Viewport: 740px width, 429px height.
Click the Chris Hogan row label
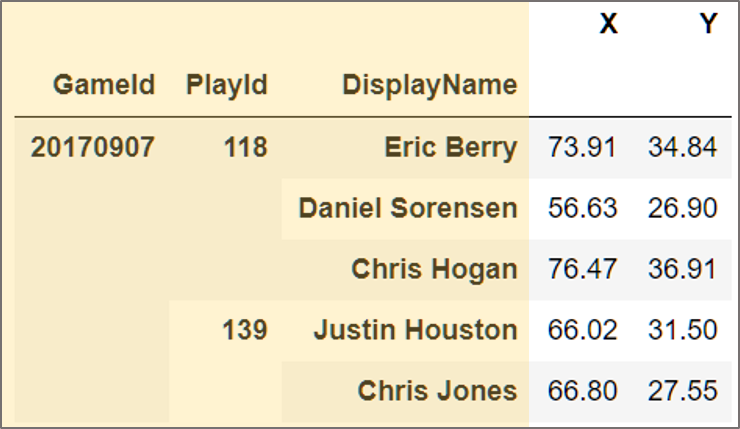435,269
